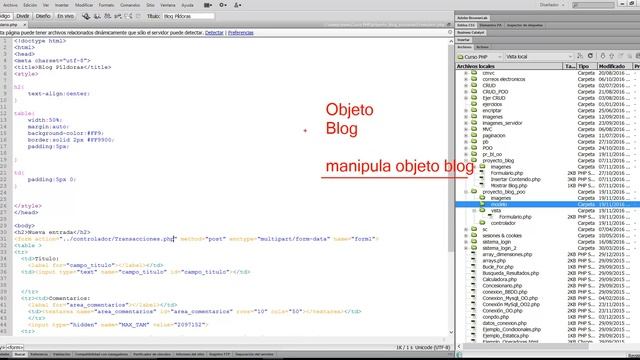Screen dimensions: 640x360
Task: Click the Detectar link
Action: coord(214,33)
